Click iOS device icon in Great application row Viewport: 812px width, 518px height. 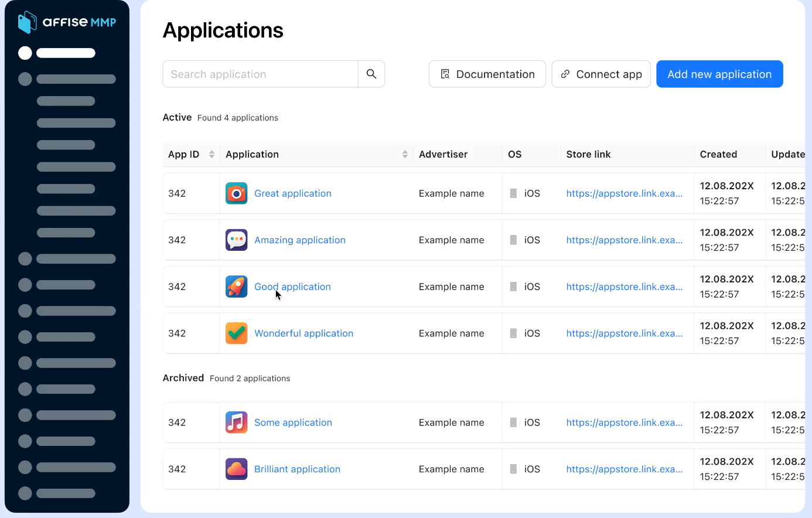pos(513,193)
